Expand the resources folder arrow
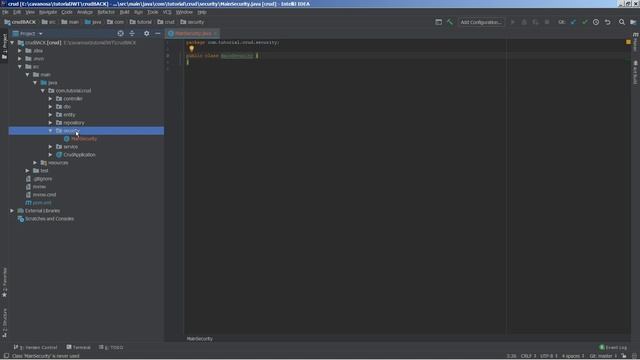 pos(35,162)
